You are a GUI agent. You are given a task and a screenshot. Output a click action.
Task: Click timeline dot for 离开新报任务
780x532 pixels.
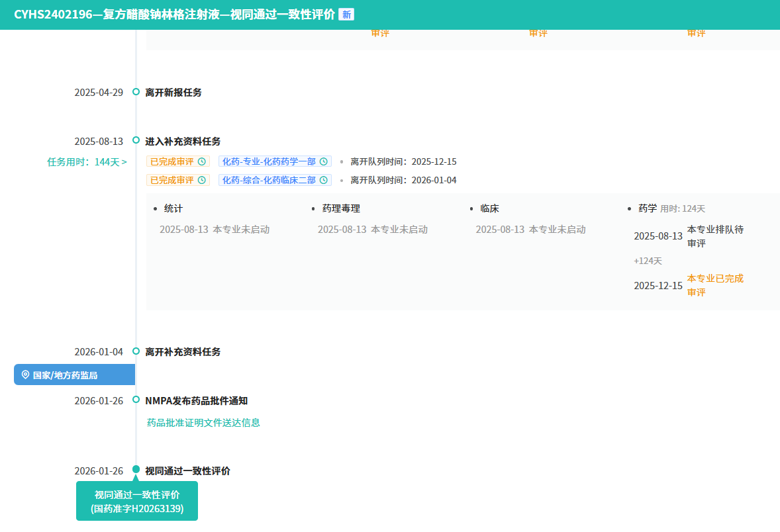(136, 92)
